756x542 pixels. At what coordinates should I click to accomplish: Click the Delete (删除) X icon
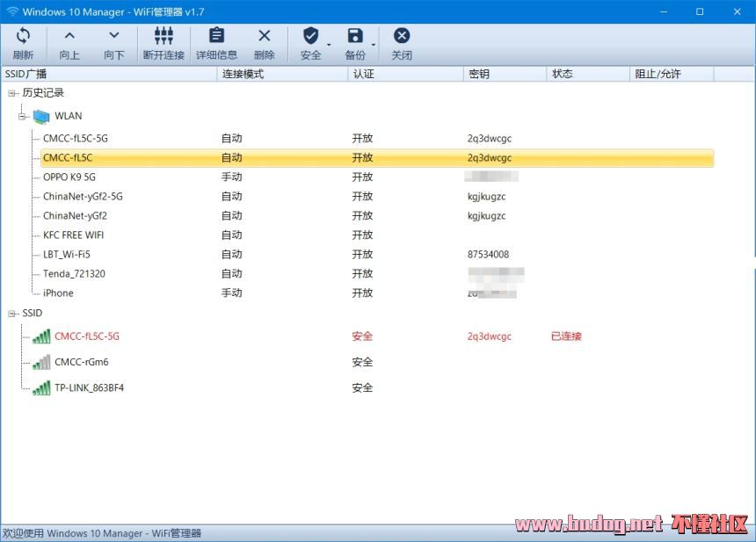tap(265, 36)
